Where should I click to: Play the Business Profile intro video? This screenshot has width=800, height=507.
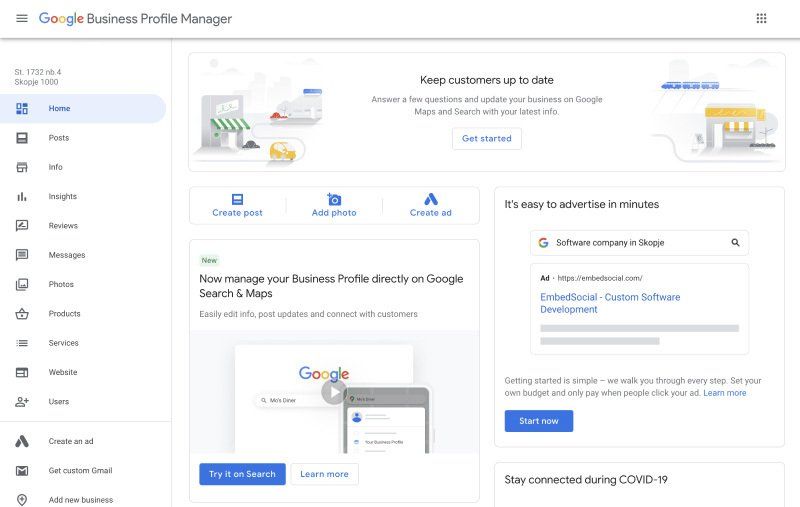(334, 392)
